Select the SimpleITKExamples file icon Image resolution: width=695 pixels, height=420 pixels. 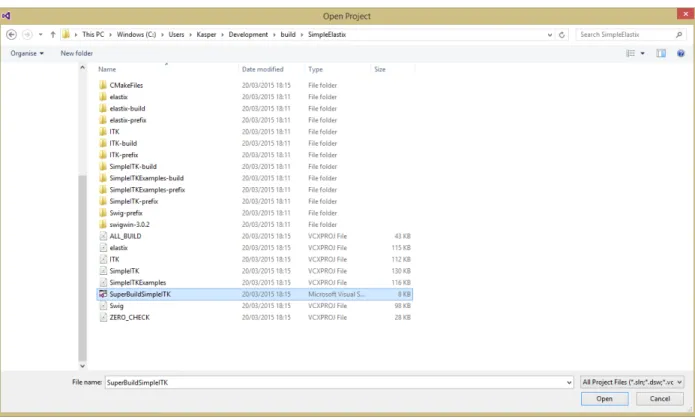[x=103, y=282]
